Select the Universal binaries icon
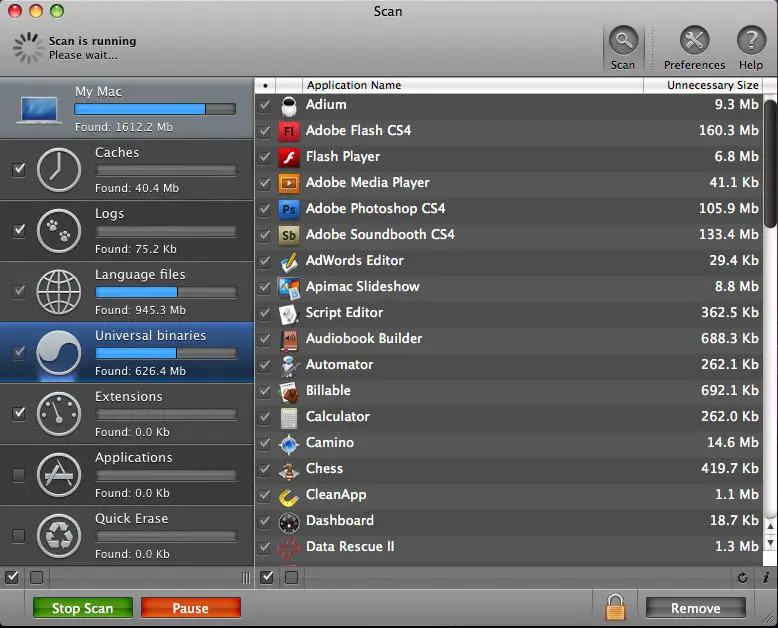778x628 pixels. pos(59,353)
